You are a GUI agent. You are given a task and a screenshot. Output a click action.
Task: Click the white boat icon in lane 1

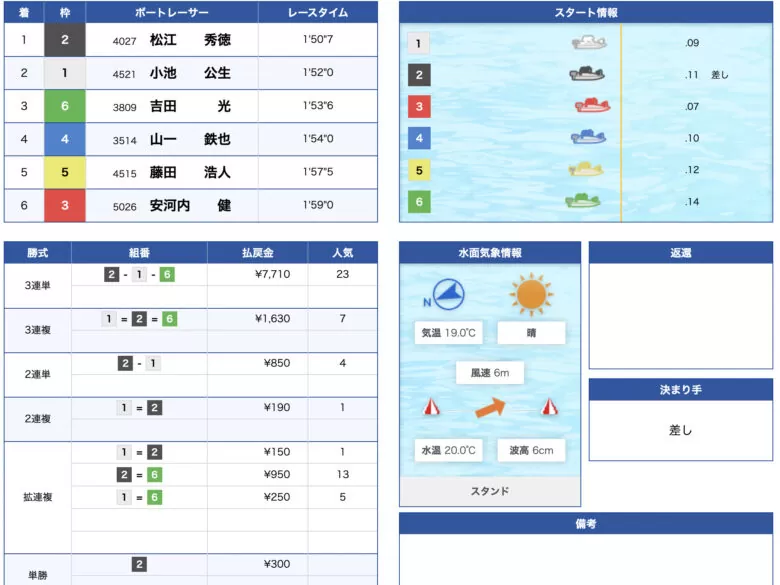coord(589,43)
